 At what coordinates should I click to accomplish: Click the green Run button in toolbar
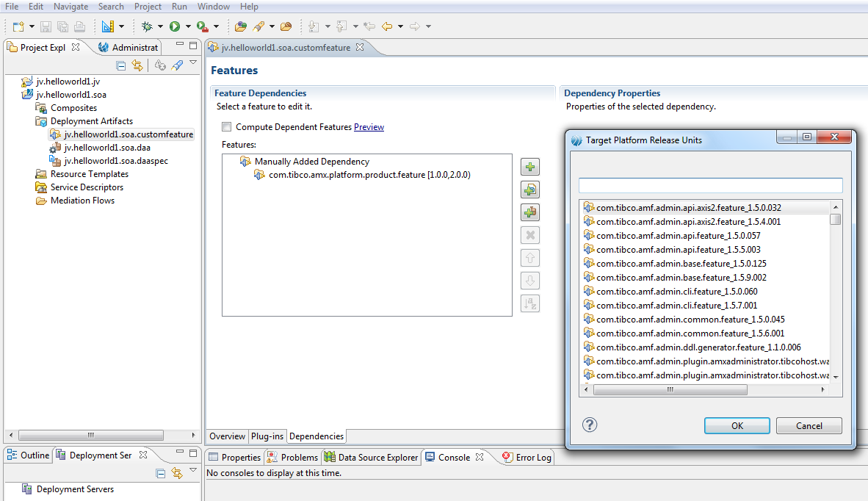click(x=175, y=26)
